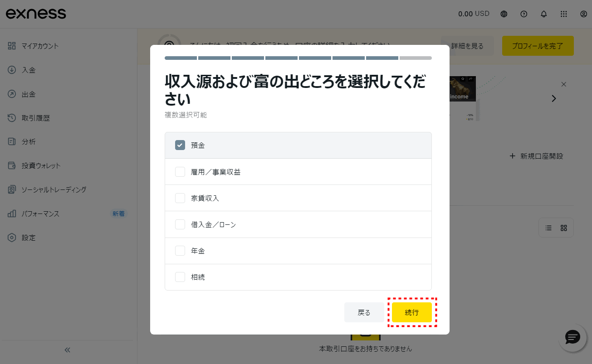Check the 年金 checkbox
Screen dimensions: 592x364
pyautogui.click(x=180, y=251)
